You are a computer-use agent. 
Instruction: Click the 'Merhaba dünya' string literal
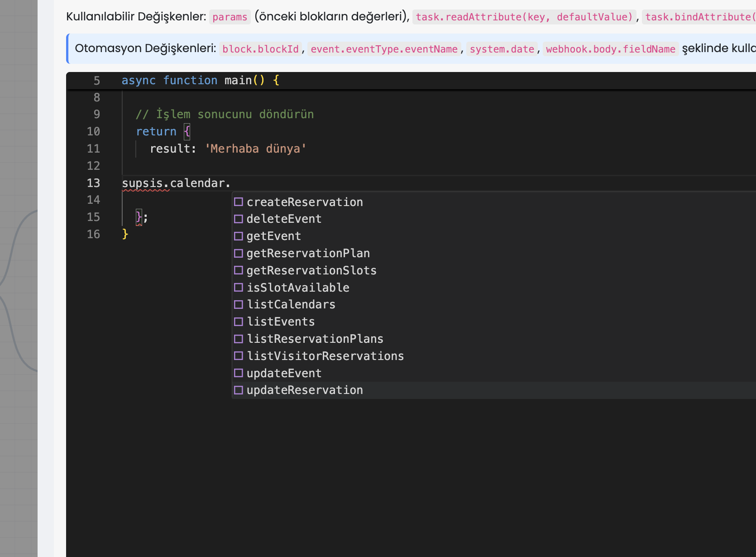(256, 149)
